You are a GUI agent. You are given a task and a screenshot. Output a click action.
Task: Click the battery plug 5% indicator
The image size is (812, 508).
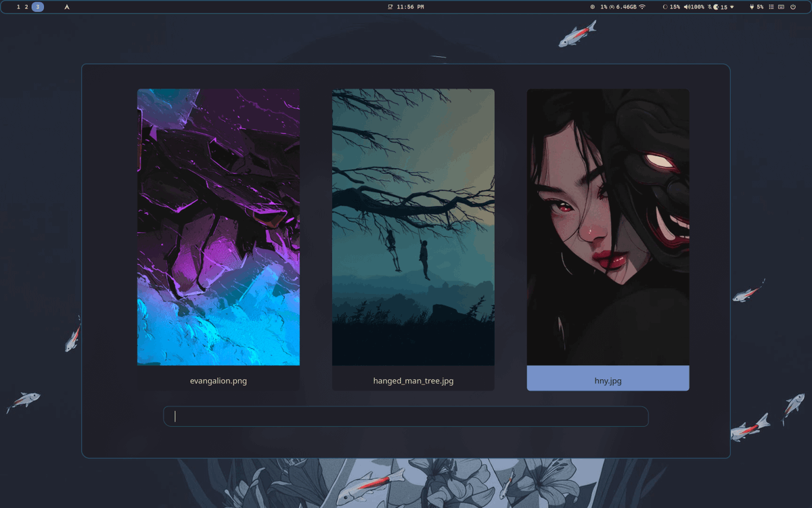tap(757, 7)
